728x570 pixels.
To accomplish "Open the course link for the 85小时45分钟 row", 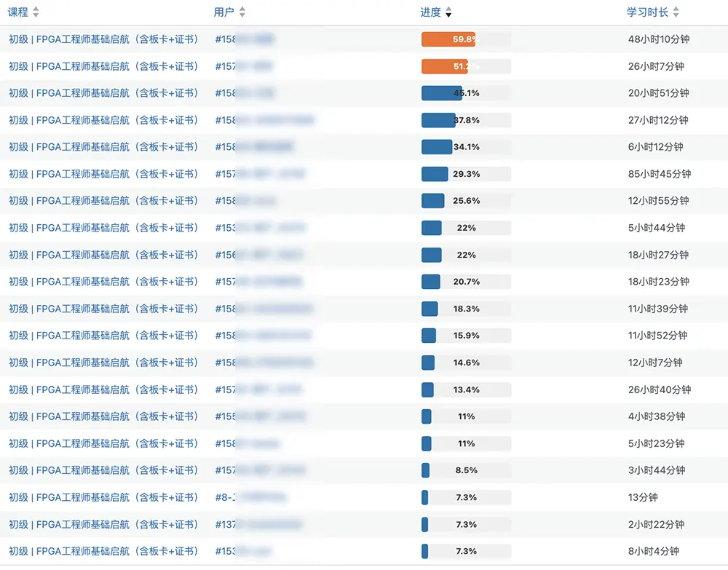I will (103, 174).
